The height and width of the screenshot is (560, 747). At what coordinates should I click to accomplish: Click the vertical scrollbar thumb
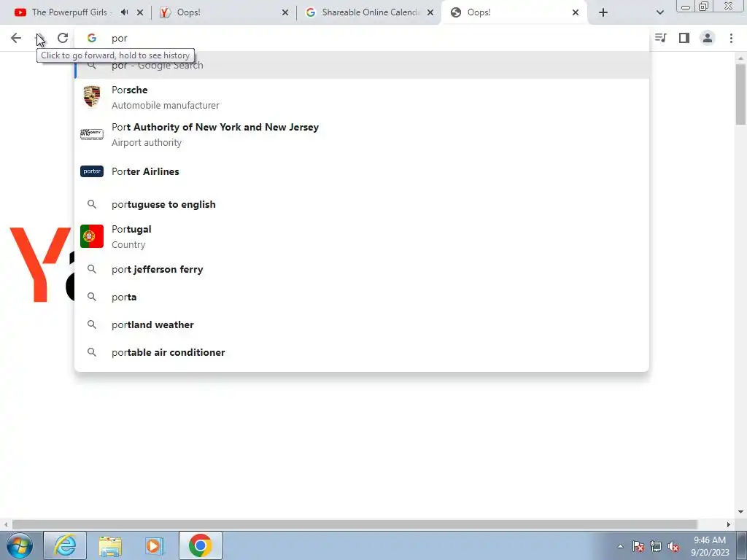click(740, 94)
